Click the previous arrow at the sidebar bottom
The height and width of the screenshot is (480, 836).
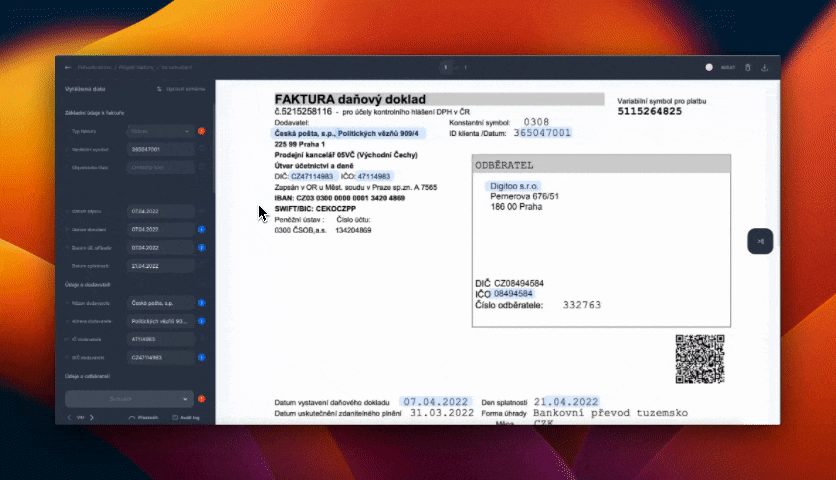click(69, 418)
